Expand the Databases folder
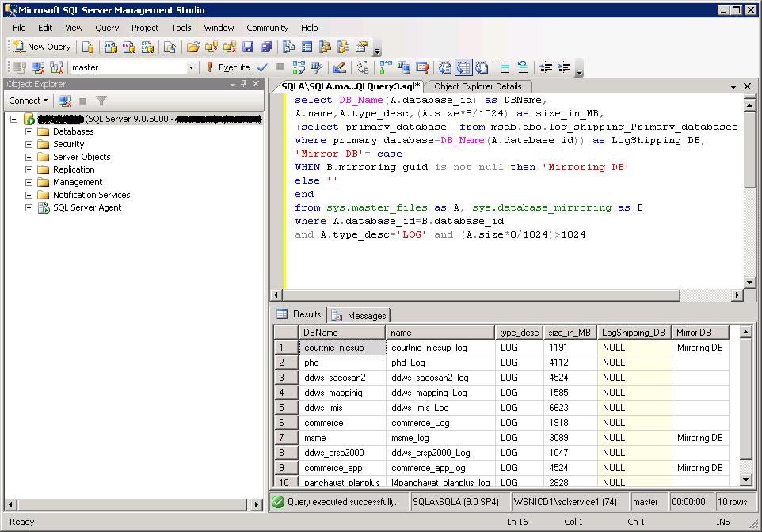The width and height of the screenshot is (762, 532). (x=29, y=131)
